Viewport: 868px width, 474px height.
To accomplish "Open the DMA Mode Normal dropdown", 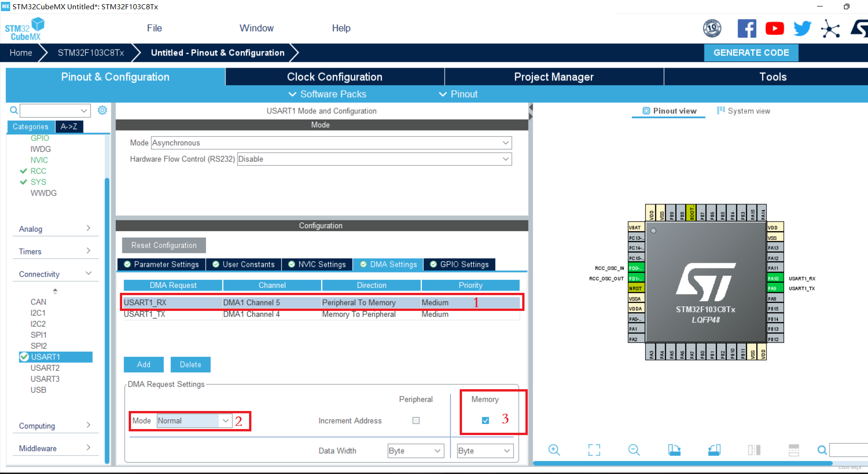I will (x=194, y=421).
